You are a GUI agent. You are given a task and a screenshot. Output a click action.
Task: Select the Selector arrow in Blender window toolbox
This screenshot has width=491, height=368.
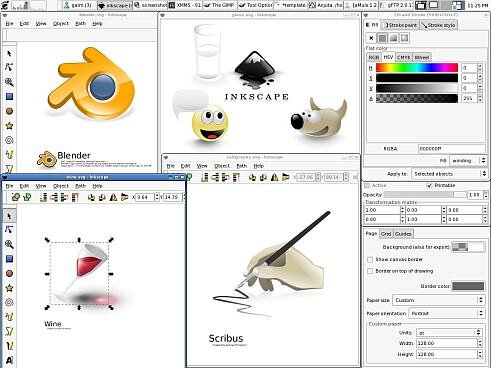(x=9, y=53)
